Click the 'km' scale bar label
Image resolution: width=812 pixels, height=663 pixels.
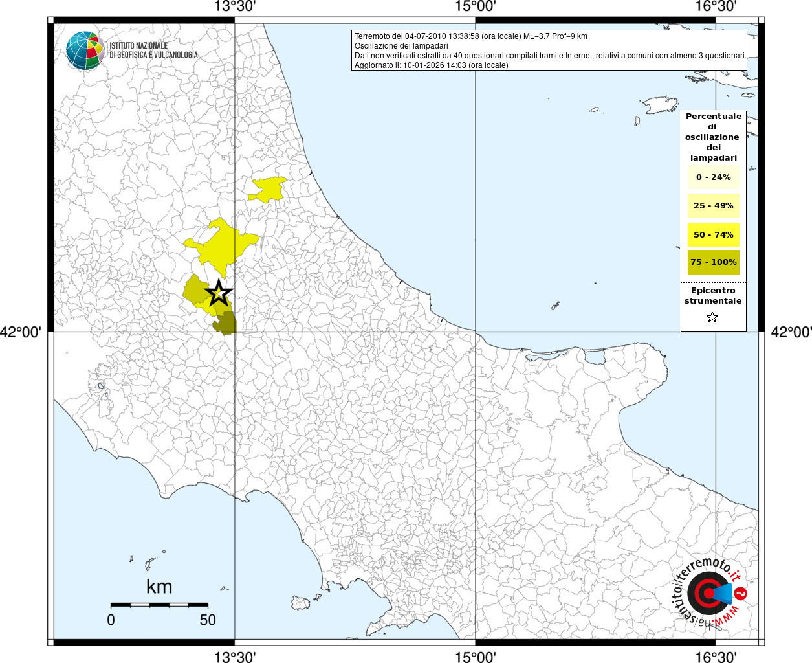pos(159,587)
